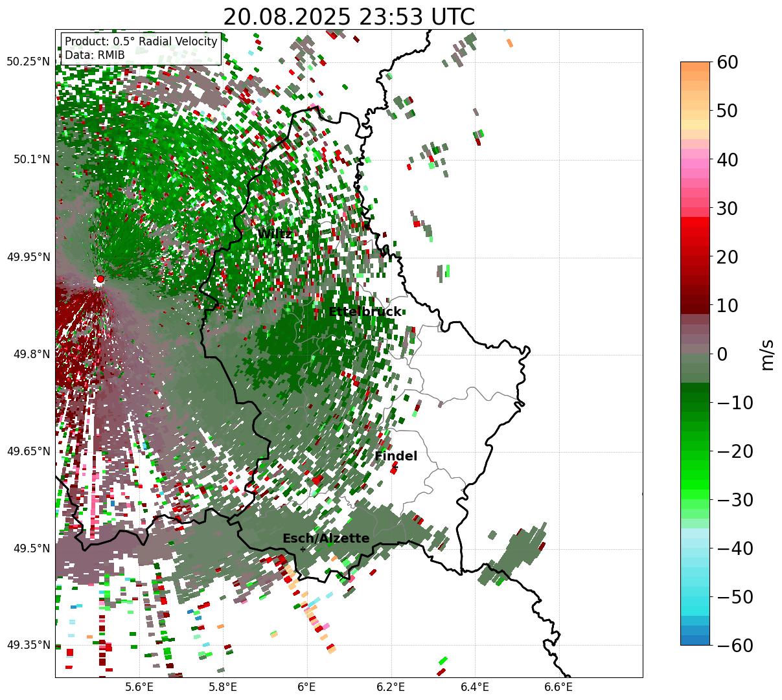Click the colorbar value −20
Image resolution: width=782 pixels, height=700 pixels.
point(734,451)
